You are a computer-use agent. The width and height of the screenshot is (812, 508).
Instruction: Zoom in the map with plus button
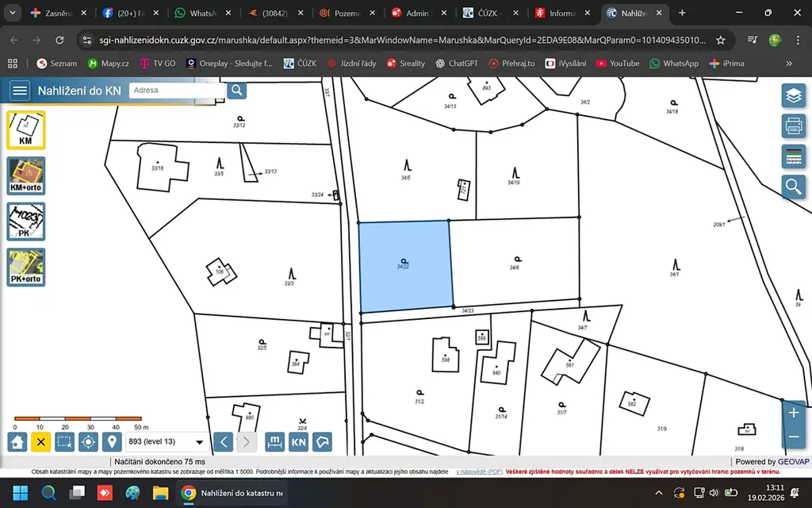[793, 413]
